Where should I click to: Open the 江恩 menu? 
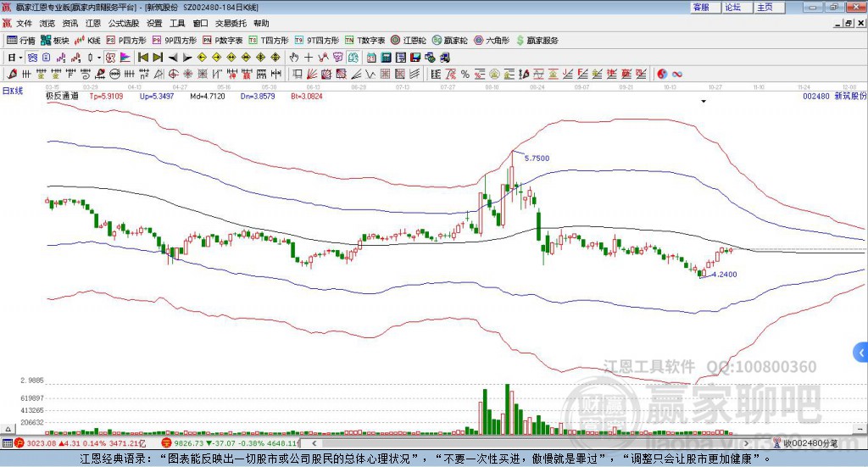93,23
